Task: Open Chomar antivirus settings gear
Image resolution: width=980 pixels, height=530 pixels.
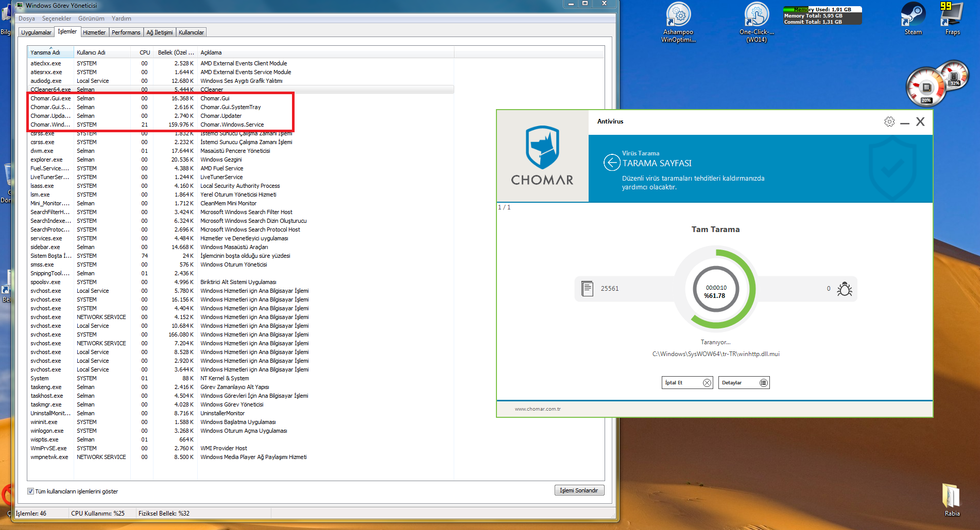Action: (x=889, y=121)
